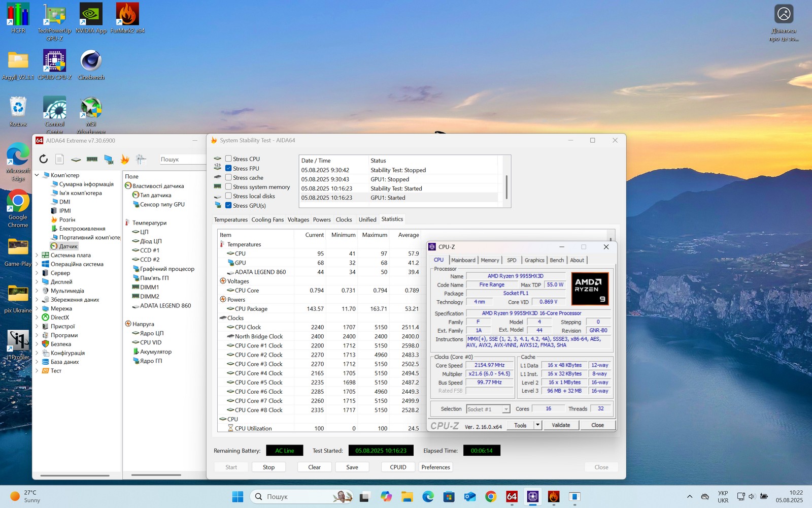Open Copilot from the taskbar
The width and height of the screenshot is (812, 508).
click(386, 496)
